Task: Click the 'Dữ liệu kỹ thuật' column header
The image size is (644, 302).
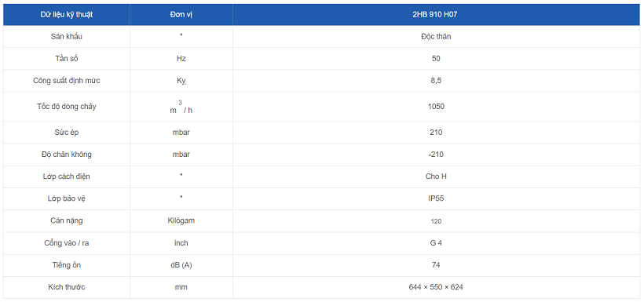Action: tap(67, 15)
